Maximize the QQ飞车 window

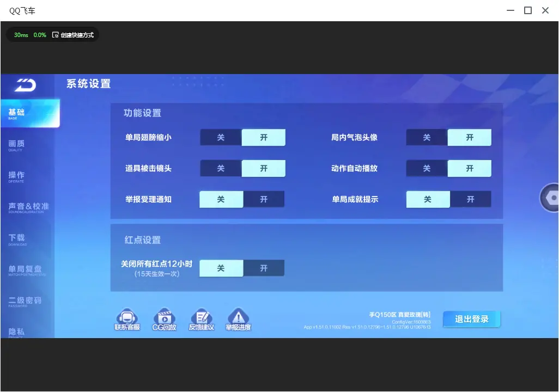(528, 10)
